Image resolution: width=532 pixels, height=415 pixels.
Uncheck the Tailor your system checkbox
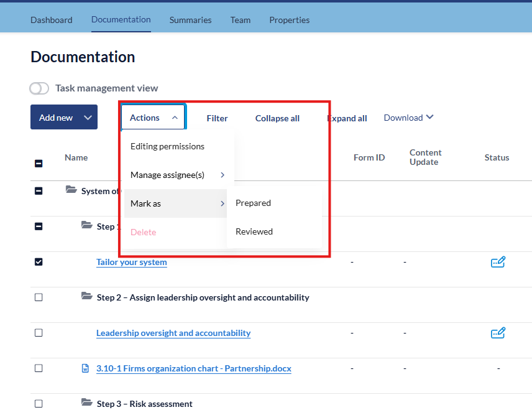(x=39, y=262)
